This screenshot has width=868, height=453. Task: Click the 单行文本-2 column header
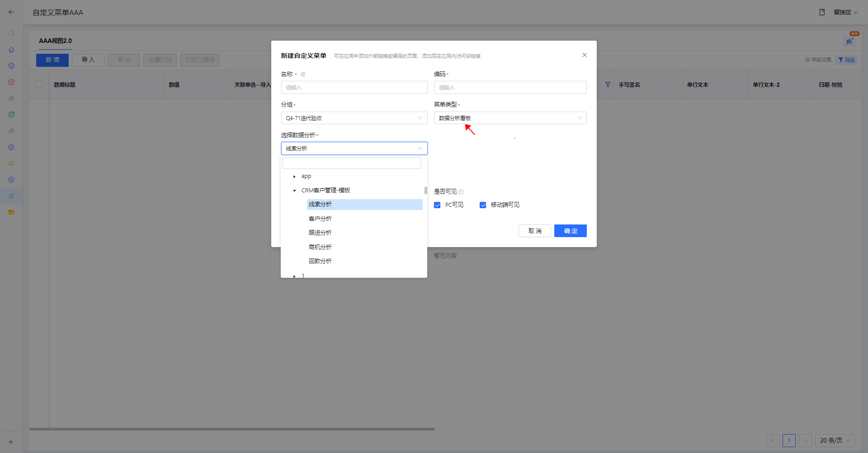[766, 85]
